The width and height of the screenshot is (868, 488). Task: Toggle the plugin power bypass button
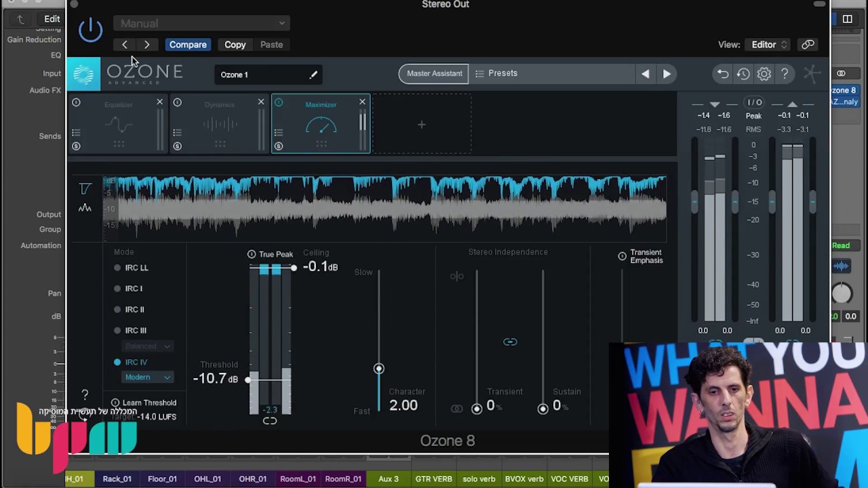tap(90, 28)
